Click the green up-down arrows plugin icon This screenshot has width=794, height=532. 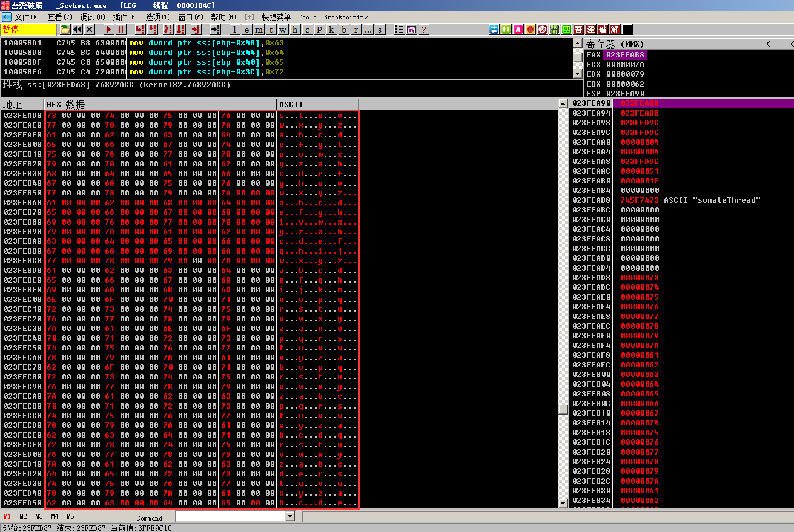tap(506, 30)
